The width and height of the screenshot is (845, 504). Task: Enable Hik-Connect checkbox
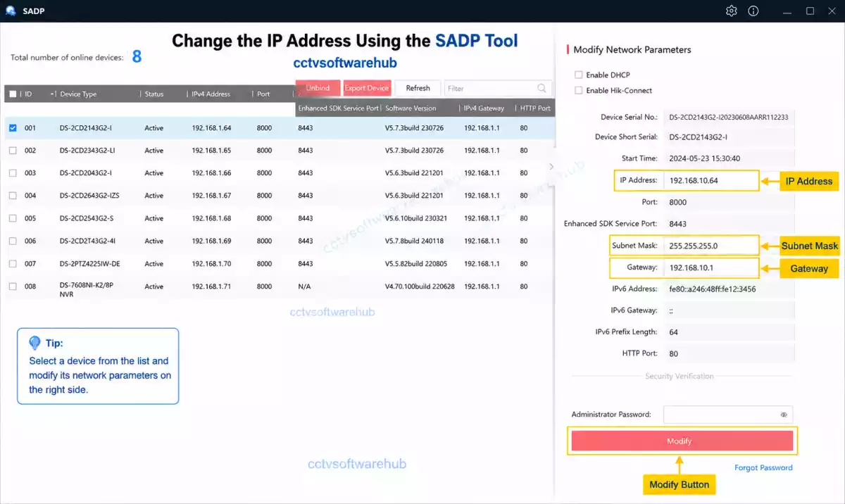(x=579, y=90)
